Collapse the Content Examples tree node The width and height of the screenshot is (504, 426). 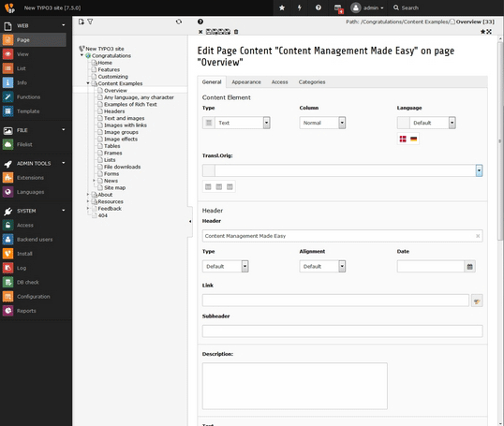click(88, 83)
